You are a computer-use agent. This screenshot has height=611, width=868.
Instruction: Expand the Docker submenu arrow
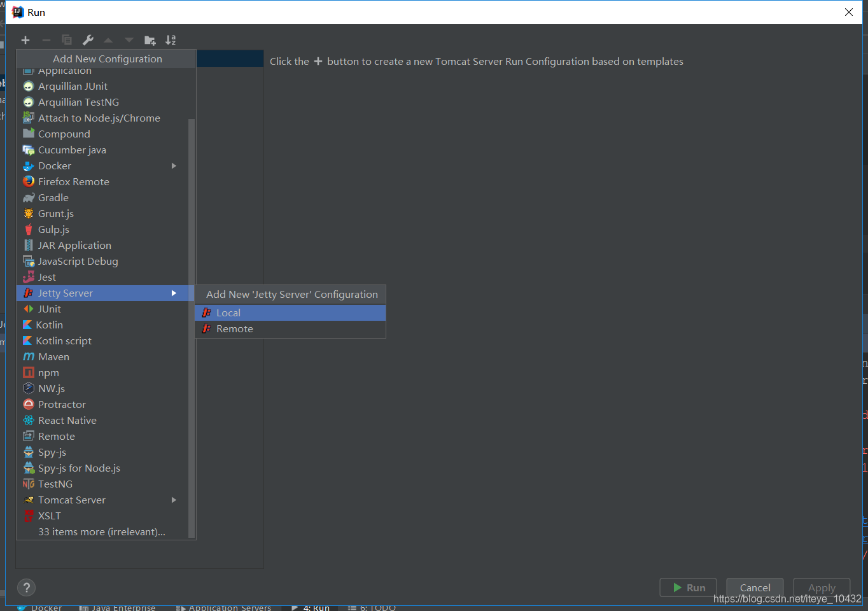coord(174,165)
